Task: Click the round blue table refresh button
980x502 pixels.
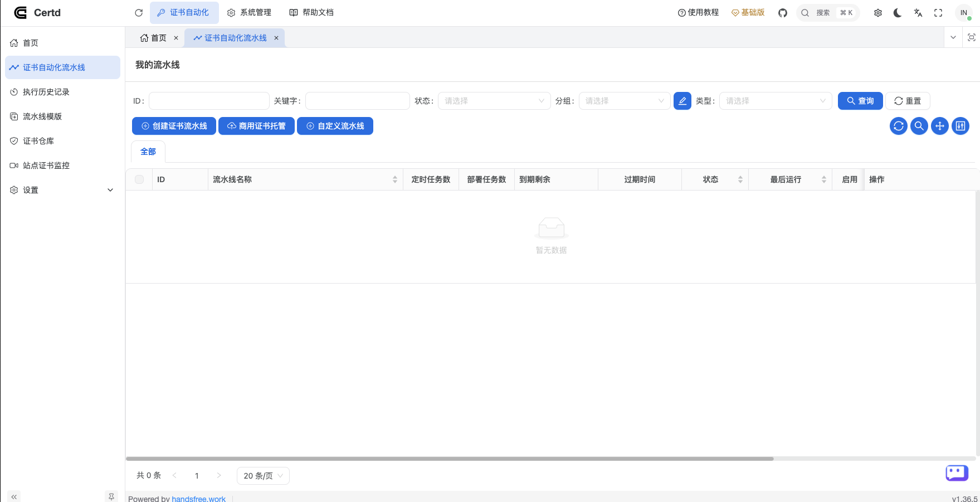Action: (x=899, y=126)
